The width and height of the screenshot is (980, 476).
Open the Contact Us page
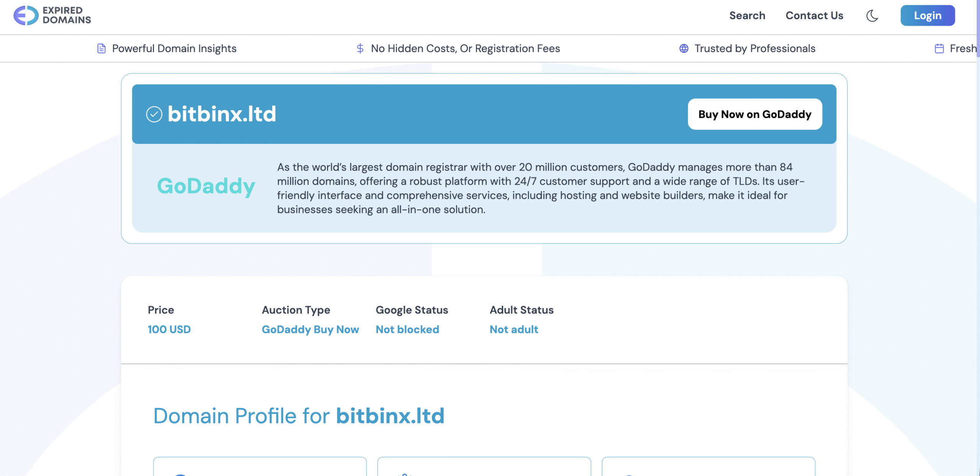pyautogui.click(x=814, y=16)
